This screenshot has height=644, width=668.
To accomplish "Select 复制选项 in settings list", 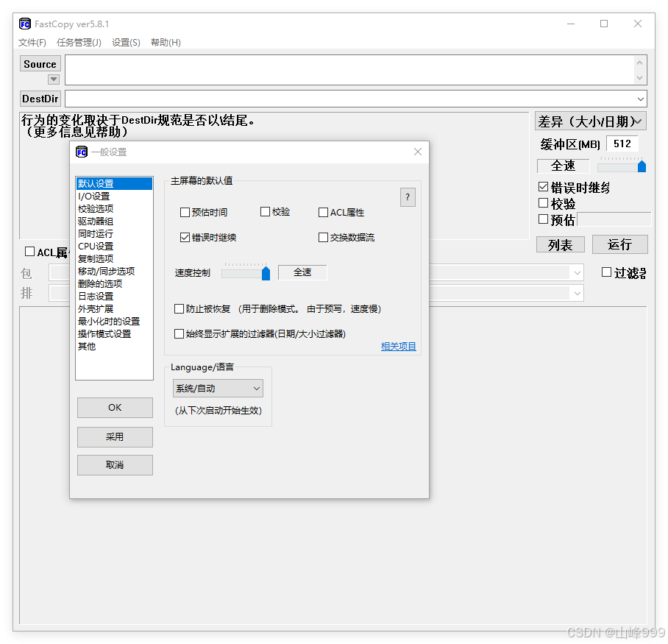I will point(114,259).
